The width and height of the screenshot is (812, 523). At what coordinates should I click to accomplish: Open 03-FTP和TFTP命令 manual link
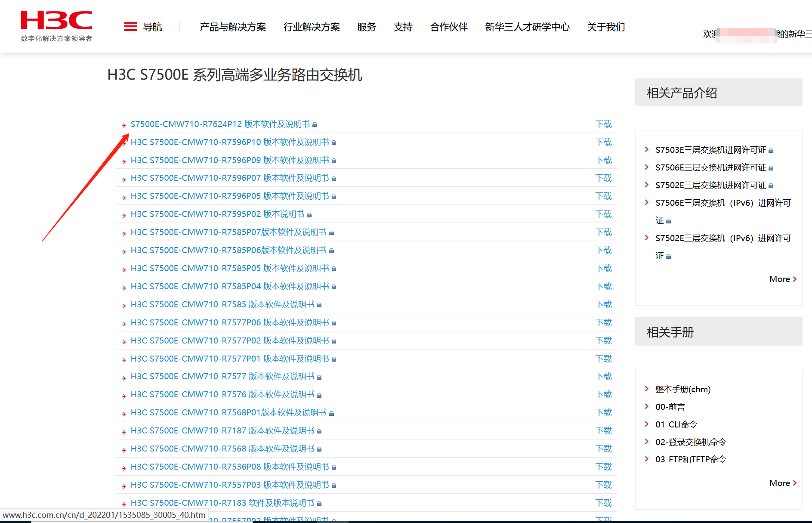[x=691, y=460]
